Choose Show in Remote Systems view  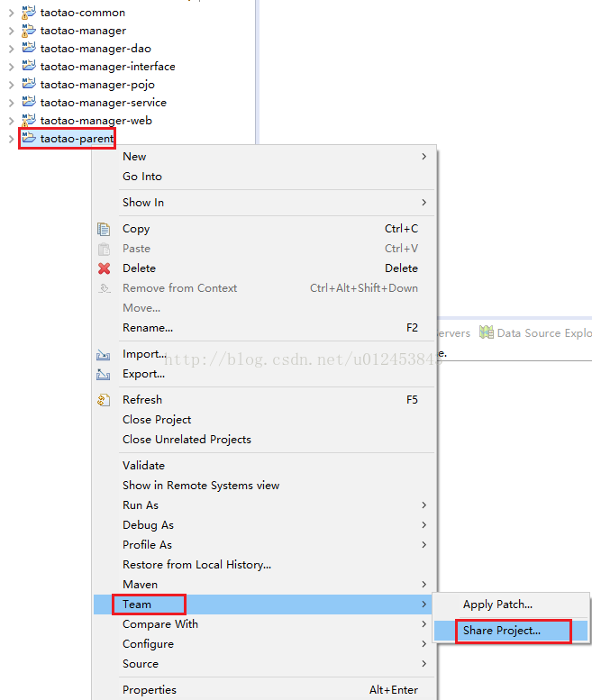tap(264, 486)
